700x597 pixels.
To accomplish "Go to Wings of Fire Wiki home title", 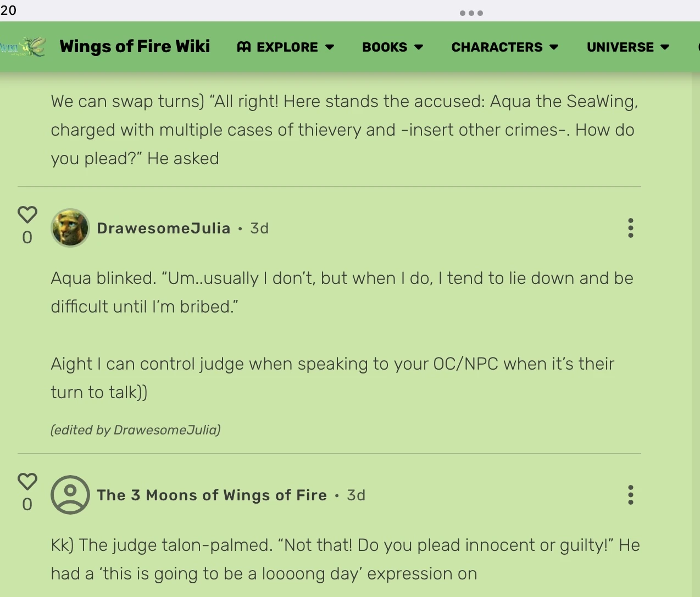I will click(x=135, y=47).
